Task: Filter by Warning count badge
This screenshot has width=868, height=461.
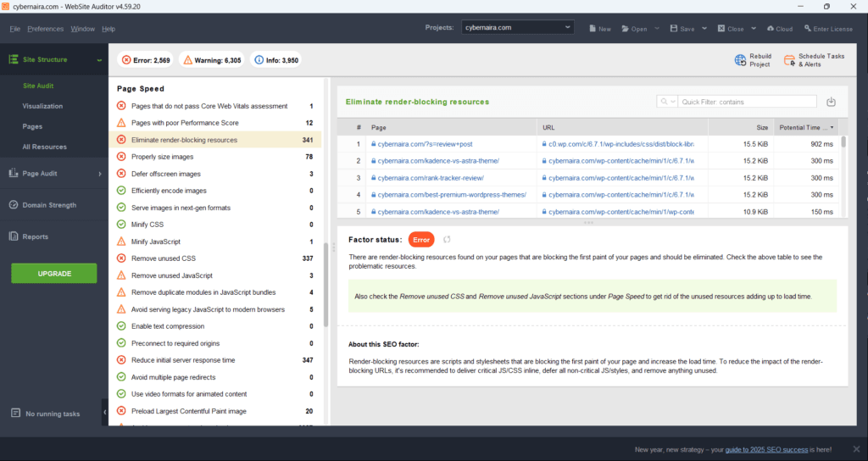Action: (x=212, y=60)
